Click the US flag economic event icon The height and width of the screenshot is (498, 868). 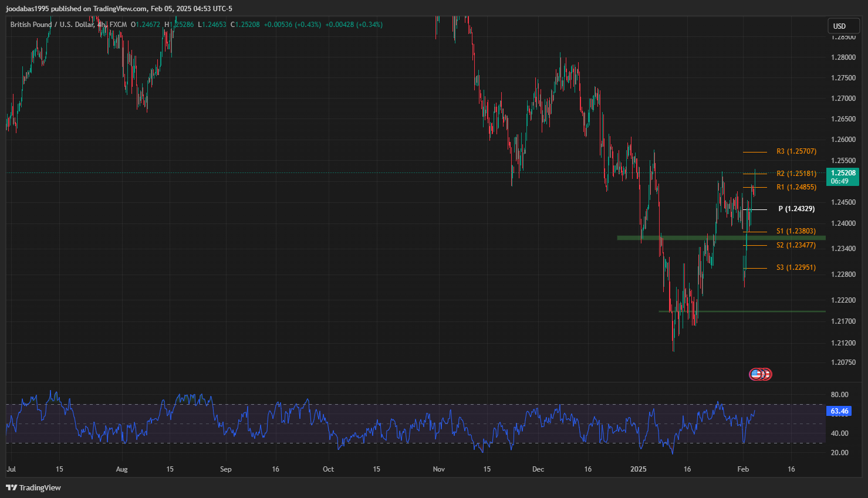pyautogui.click(x=756, y=374)
